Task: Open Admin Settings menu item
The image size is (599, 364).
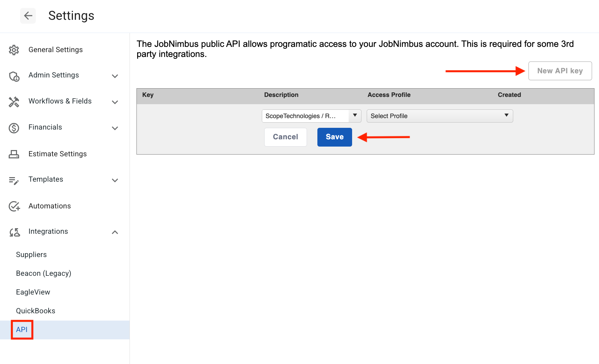Action: 54,75
